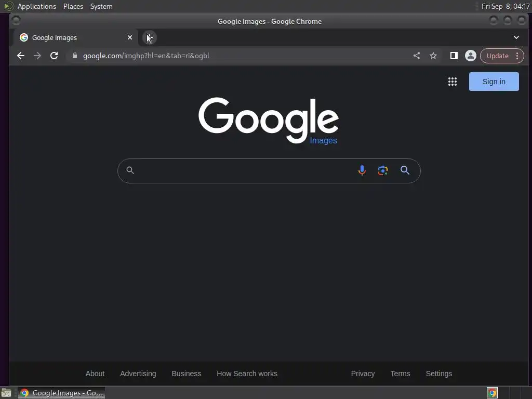Start voice search with microphone

[362, 170]
